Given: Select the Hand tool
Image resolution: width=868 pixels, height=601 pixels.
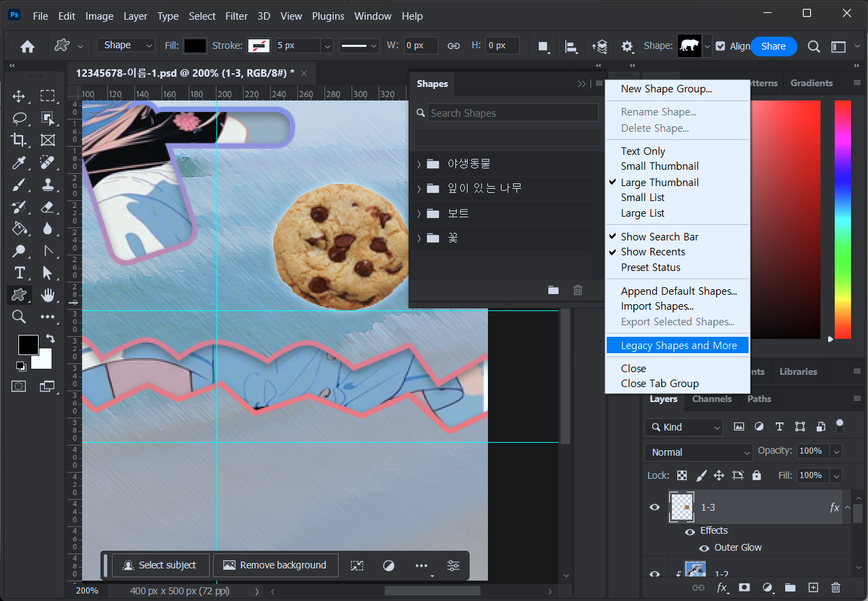Looking at the screenshot, I should click(48, 295).
